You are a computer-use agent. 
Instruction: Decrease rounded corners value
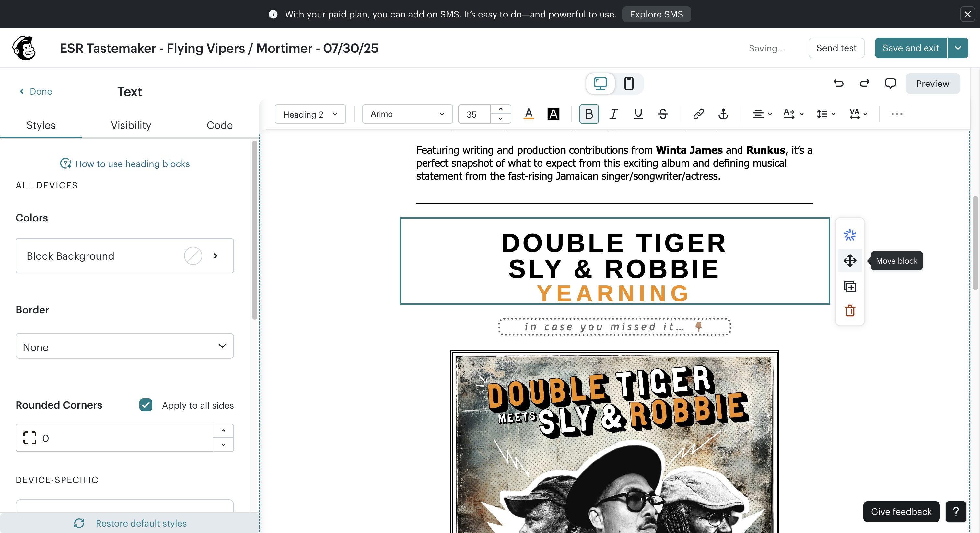223,444
